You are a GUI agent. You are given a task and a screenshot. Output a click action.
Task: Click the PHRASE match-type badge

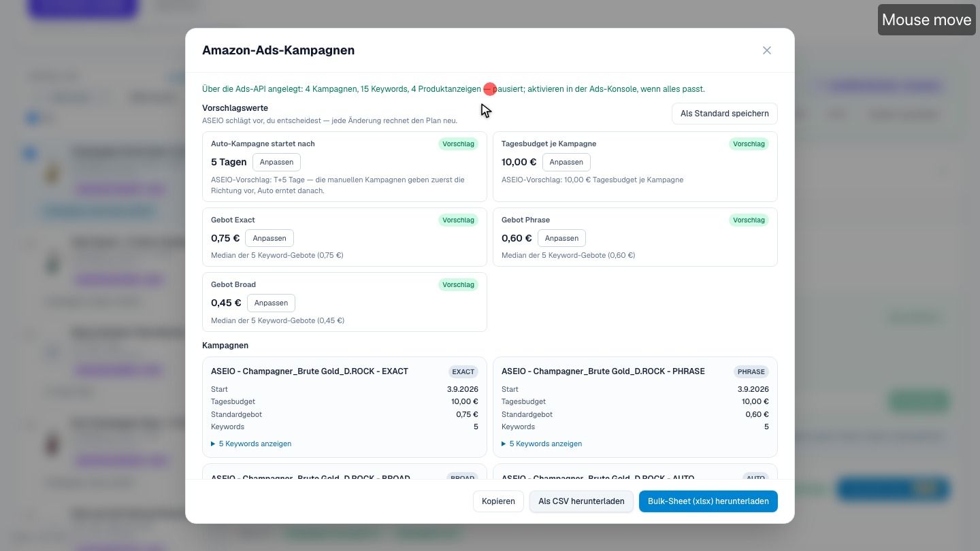point(751,372)
